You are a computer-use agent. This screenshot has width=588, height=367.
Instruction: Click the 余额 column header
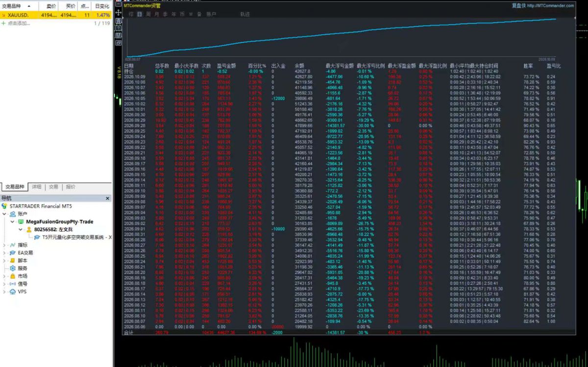pos(299,66)
